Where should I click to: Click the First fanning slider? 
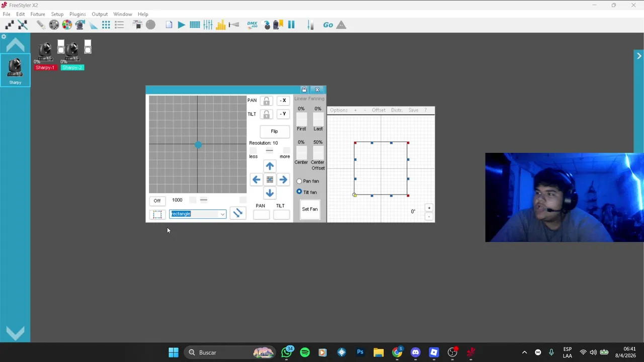pyautogui.click(x=301, y=119)
